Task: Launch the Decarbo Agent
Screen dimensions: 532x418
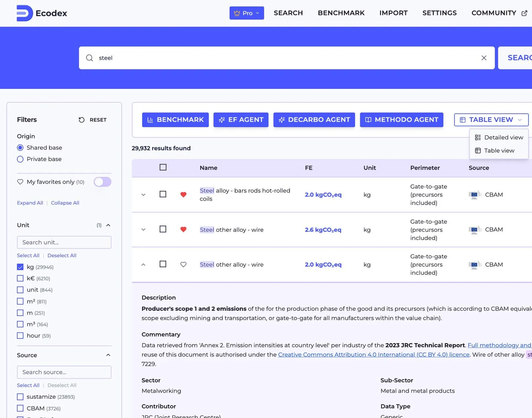Action: (x=314, y=120)
